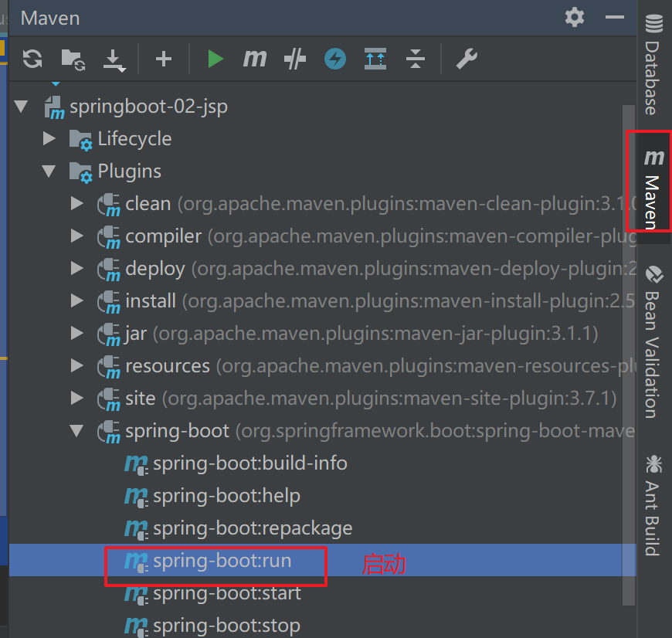
Task: Click site plugin row text
Action: 140,398
